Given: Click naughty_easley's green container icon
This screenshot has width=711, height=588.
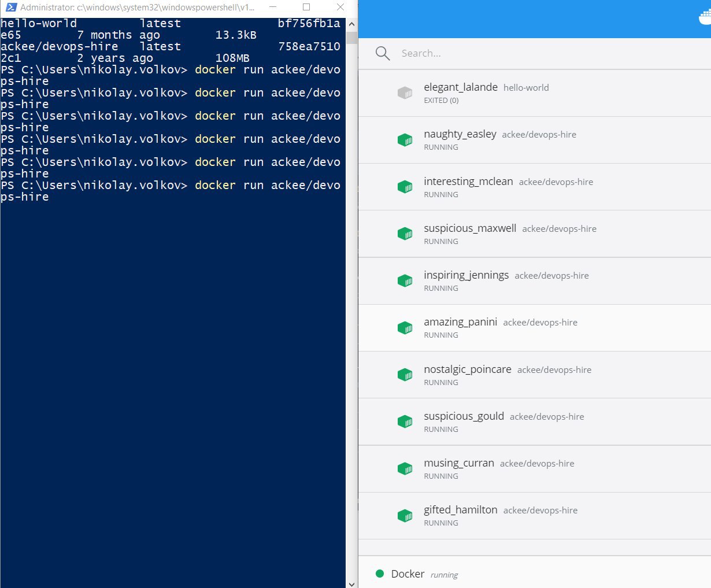Looking at the screenshot, I should (x=405, y=139).
